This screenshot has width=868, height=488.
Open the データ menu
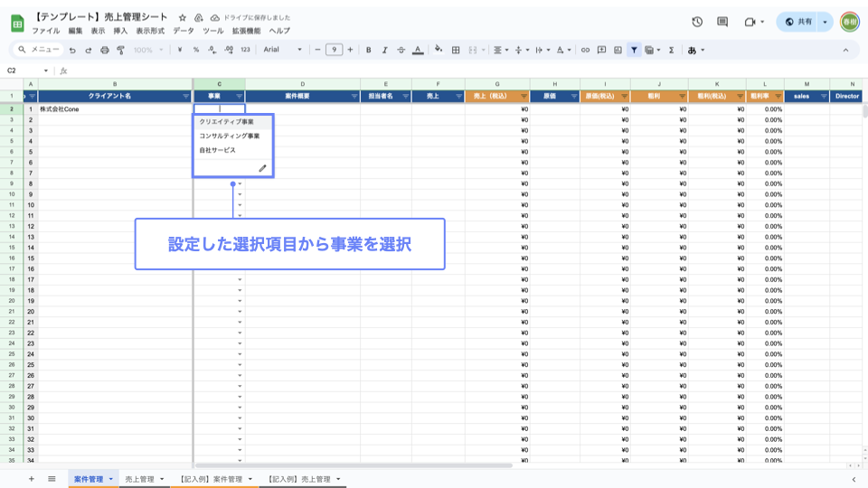click(x=184, y=31)
